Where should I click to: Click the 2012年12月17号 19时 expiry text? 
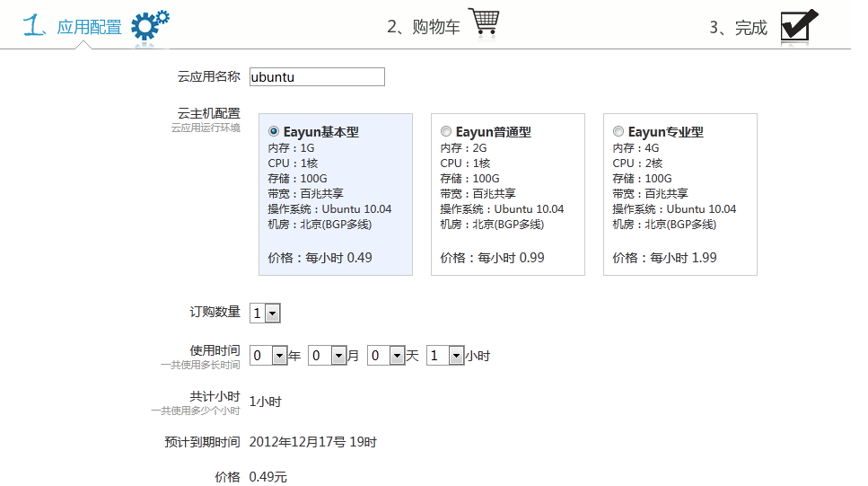coord(312,442)
